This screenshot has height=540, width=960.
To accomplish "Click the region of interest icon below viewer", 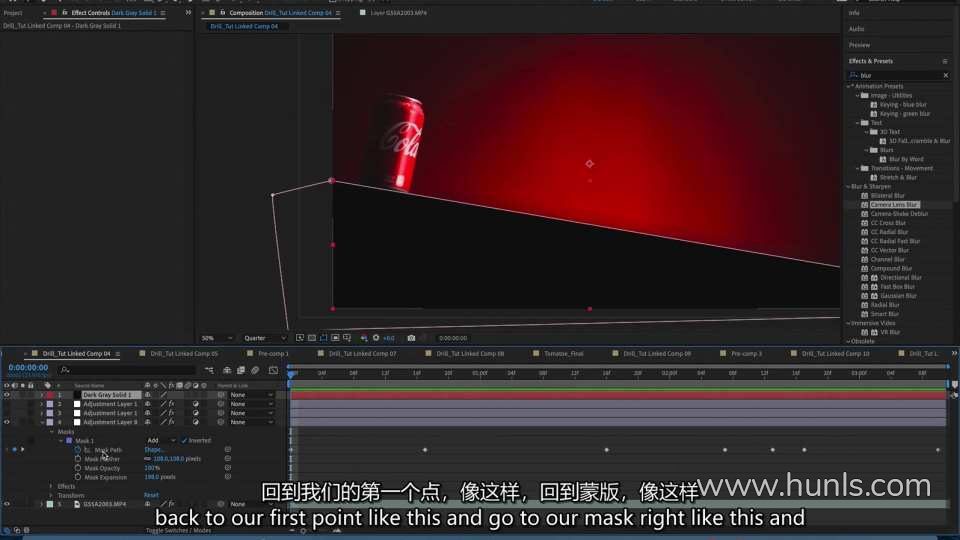I will click(336, 338).
